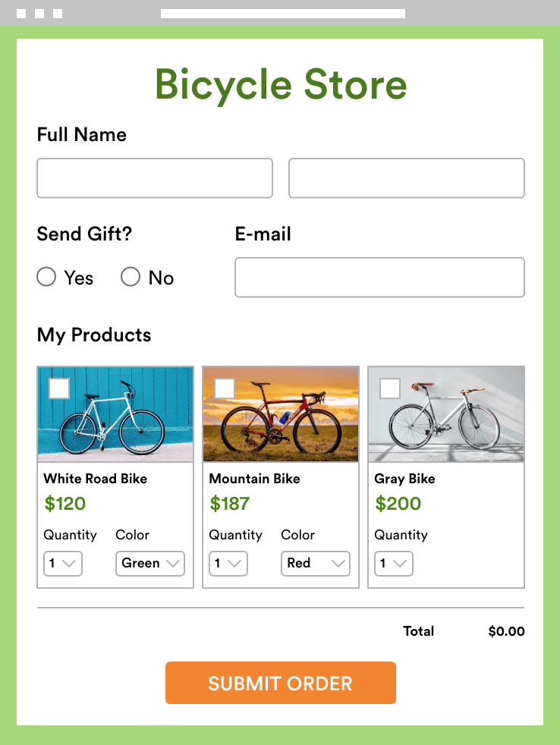Choose Yes for Send Gift
The width and height of the screenshot is (560, 745).
[x=46, y=277]
